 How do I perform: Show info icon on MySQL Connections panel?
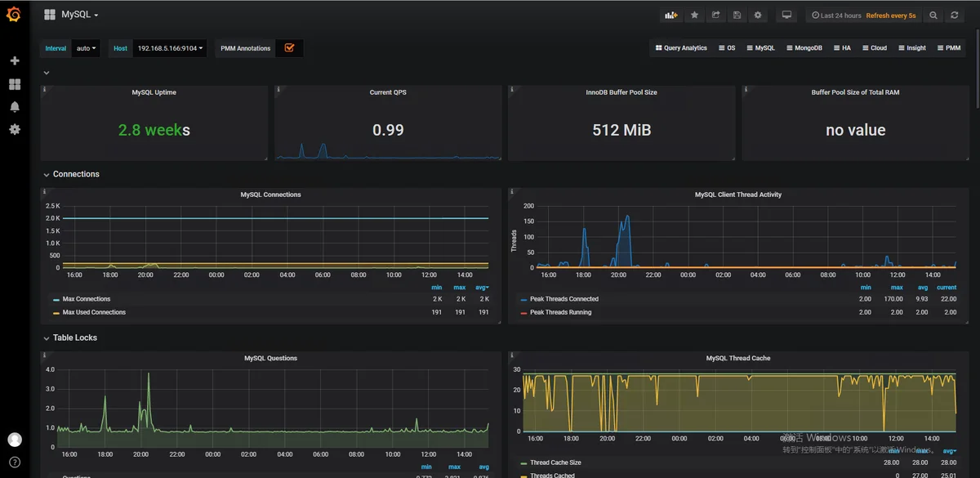click(44, 191)
